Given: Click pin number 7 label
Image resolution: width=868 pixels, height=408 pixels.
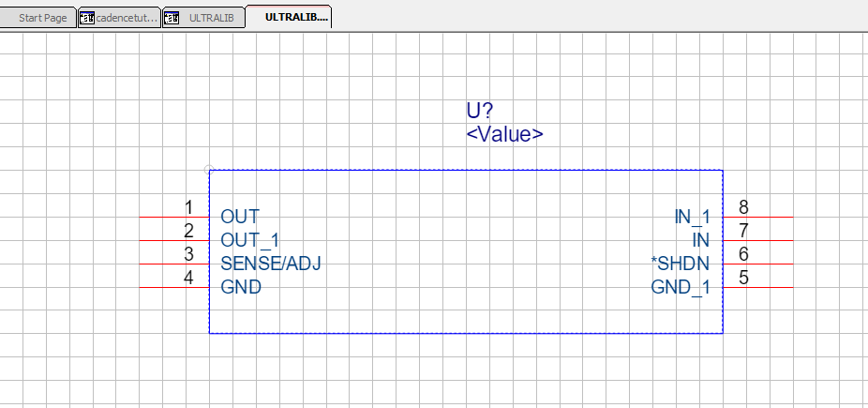Looking at the screenshot, I should click(x=743, y=231).
